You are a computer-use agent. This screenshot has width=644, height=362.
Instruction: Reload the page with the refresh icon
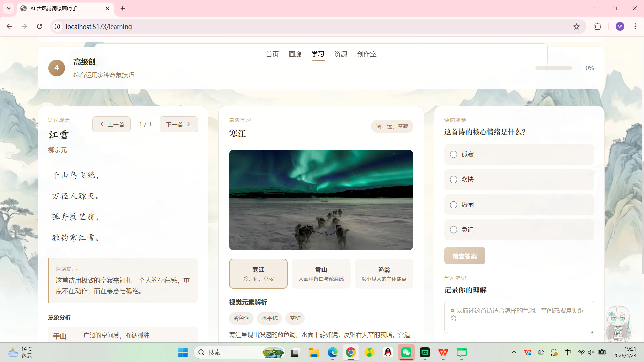[x=39, y=27]
